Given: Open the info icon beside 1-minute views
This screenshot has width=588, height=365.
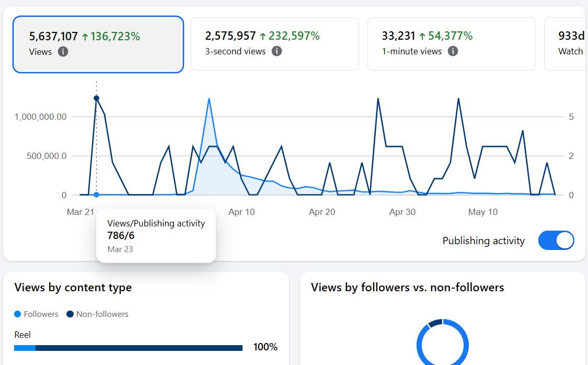Looking at the screenshot, I should pos(453,51).
